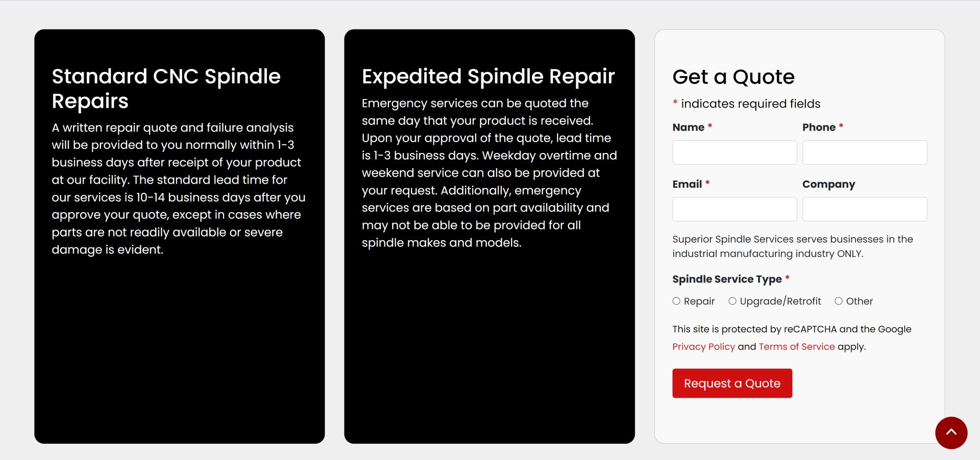This screenshot has width=980, height=460.
Task: Select the Repair radio option
Action: pyautogui.click(x=676, y=301)
